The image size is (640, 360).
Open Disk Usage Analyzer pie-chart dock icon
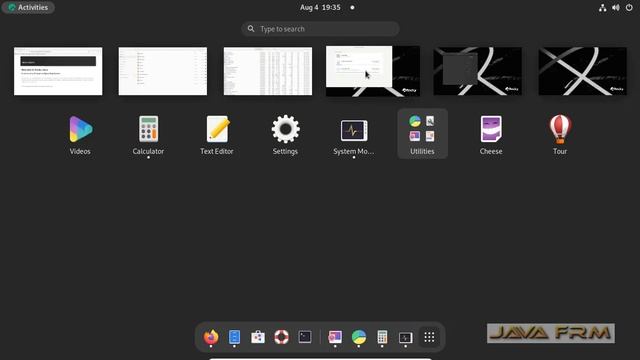[359, 337]
